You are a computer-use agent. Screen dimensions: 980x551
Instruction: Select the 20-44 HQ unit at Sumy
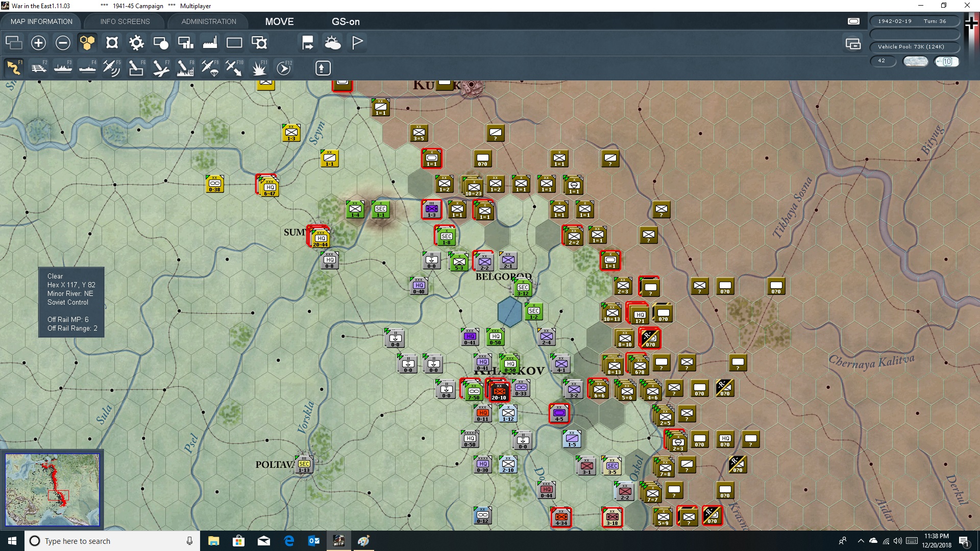pyautogui.click(x=321, y=238)
